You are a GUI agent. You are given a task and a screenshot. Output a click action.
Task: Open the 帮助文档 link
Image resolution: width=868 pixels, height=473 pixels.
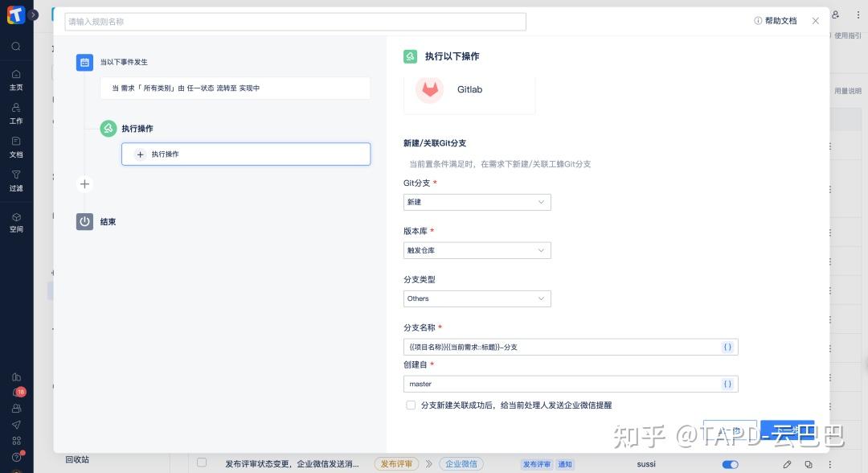(776, 21)
